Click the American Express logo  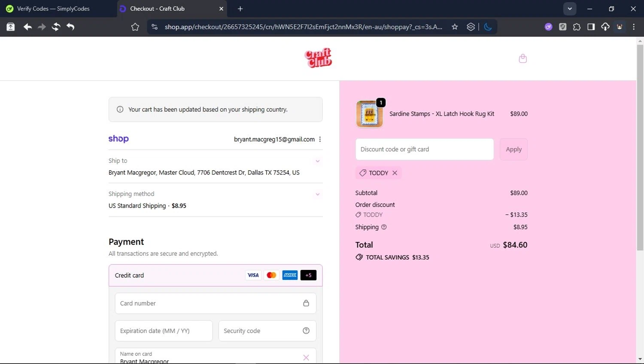click(x=290, y=275)
